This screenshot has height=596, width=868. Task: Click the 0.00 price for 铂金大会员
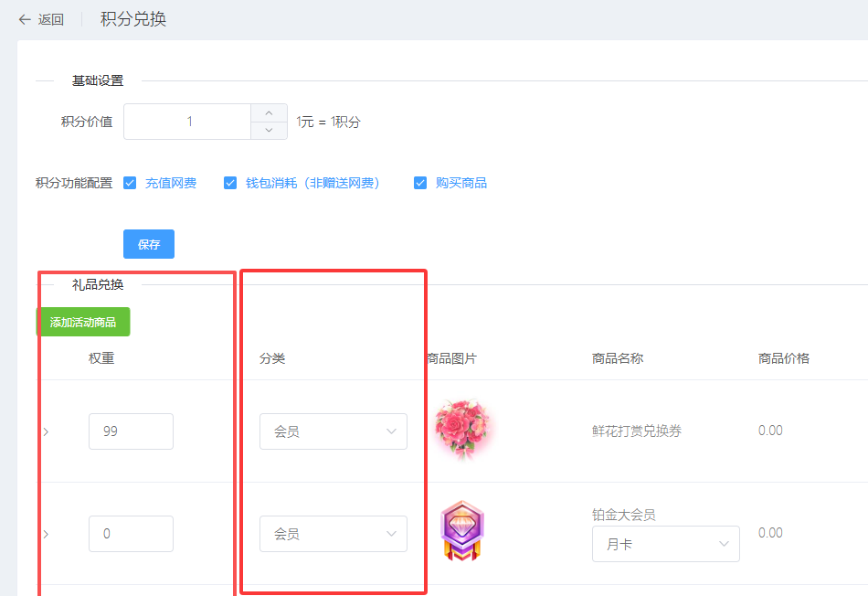pyautogui.click(x=770, y=533)
